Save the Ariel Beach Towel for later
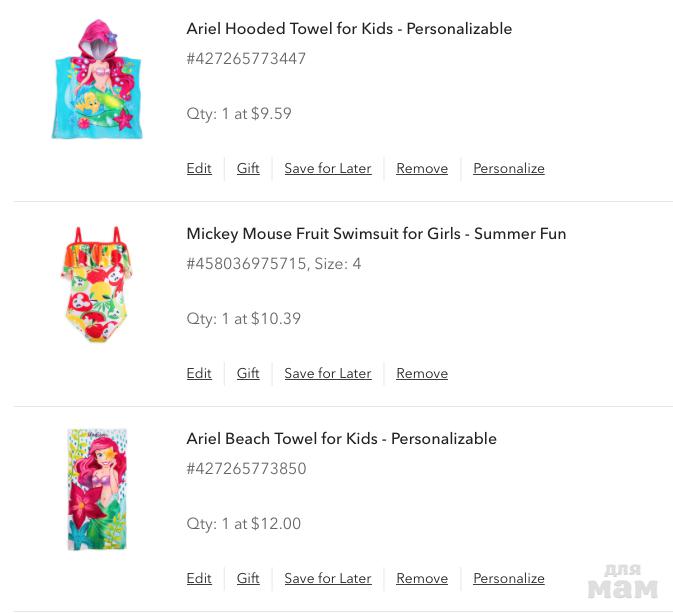 [x=327, y=578]
